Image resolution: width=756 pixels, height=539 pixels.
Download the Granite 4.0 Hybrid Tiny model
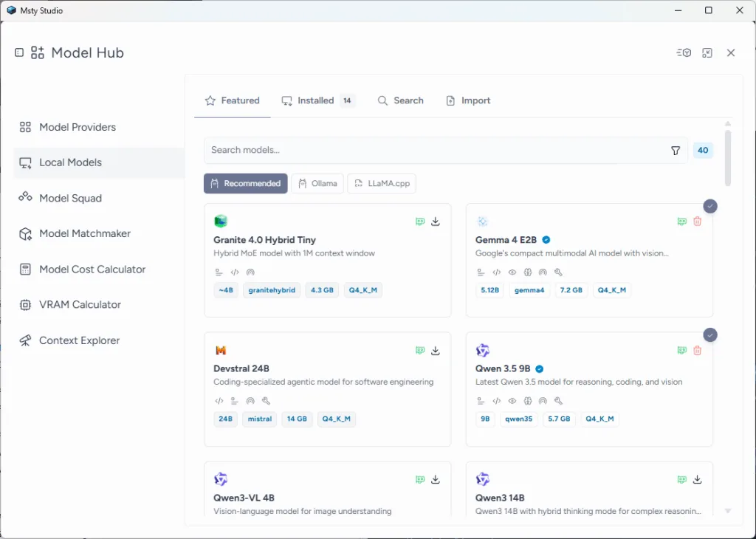coord(436,222)
